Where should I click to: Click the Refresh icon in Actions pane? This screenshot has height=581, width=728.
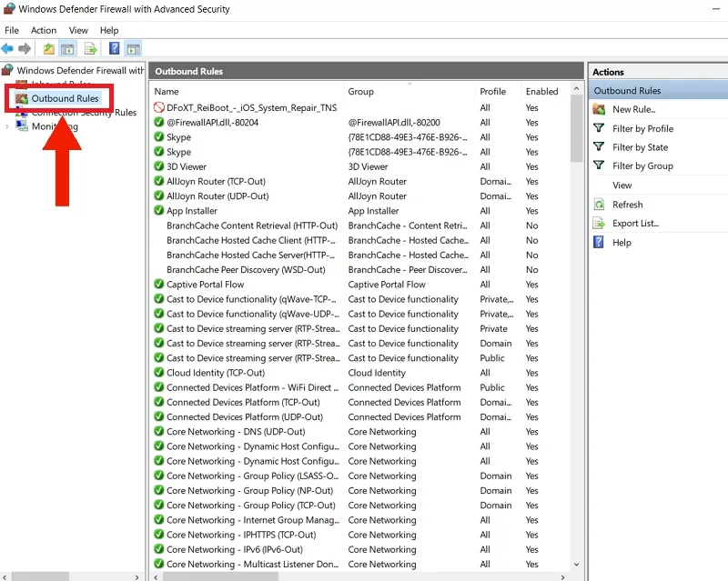tap(599, 205)
